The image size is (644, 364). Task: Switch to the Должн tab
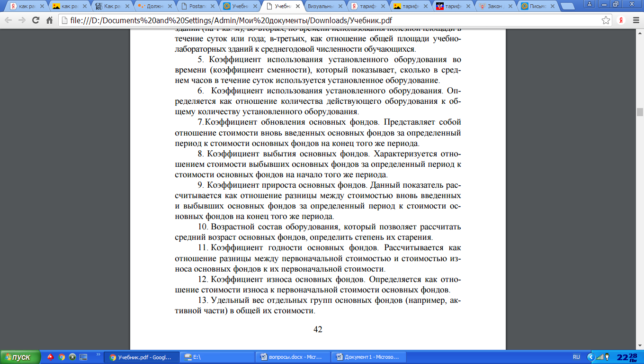155,6
